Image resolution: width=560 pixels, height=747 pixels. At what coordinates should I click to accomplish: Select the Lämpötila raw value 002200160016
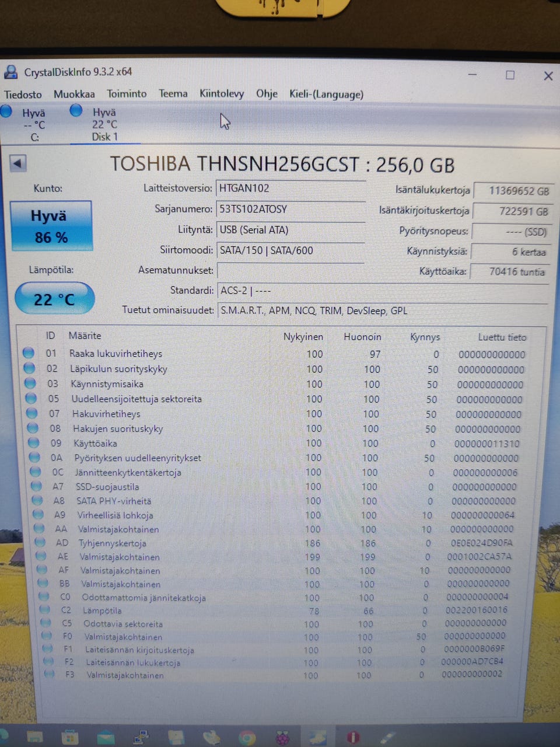tap(477, 610)
